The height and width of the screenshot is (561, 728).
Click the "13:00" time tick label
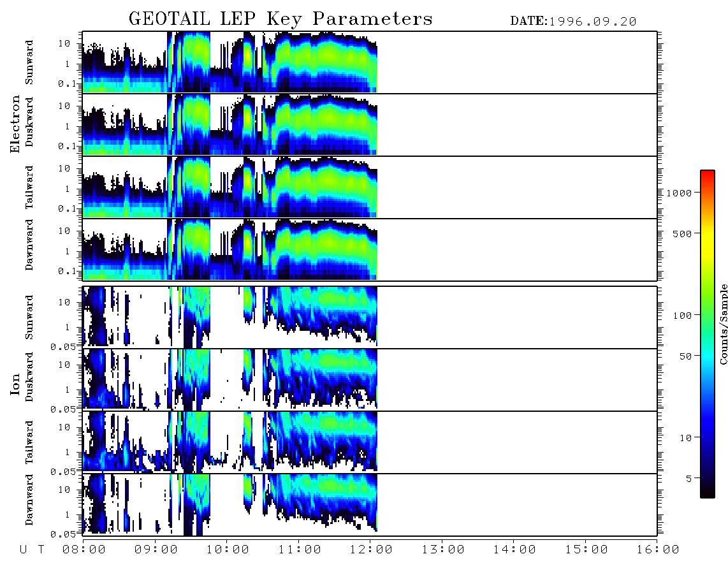(443, 550)
